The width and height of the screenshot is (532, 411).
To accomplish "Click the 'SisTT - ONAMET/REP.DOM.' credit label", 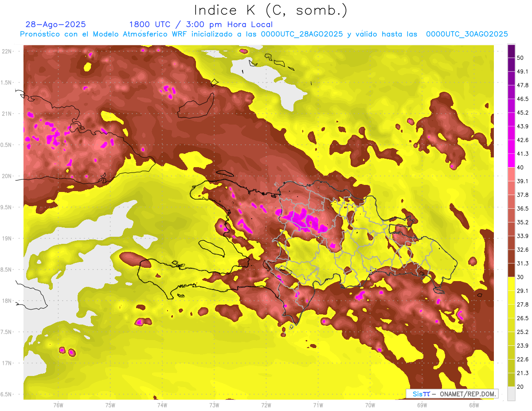I will pos(453,394).
